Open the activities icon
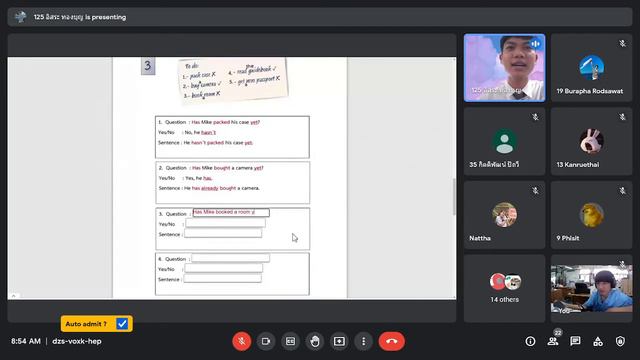The width and height of the screenshot is (640, 360). click(x=598, y=341)
